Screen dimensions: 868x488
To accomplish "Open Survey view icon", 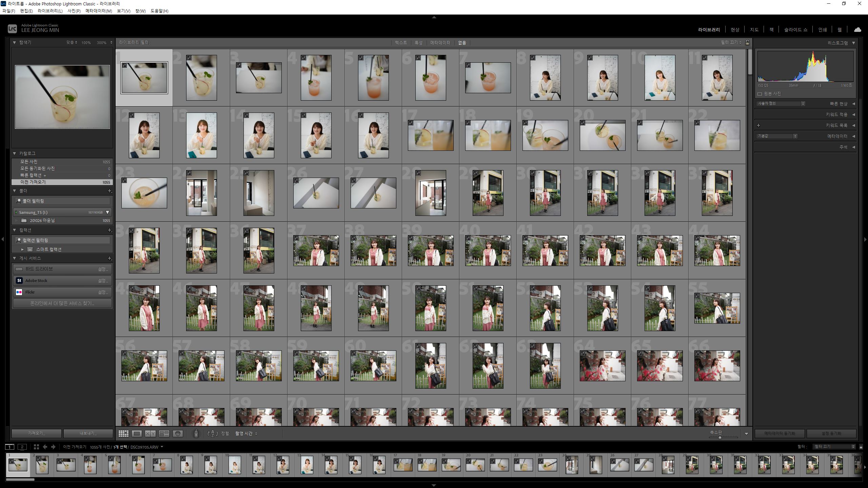I will (164, 433).
